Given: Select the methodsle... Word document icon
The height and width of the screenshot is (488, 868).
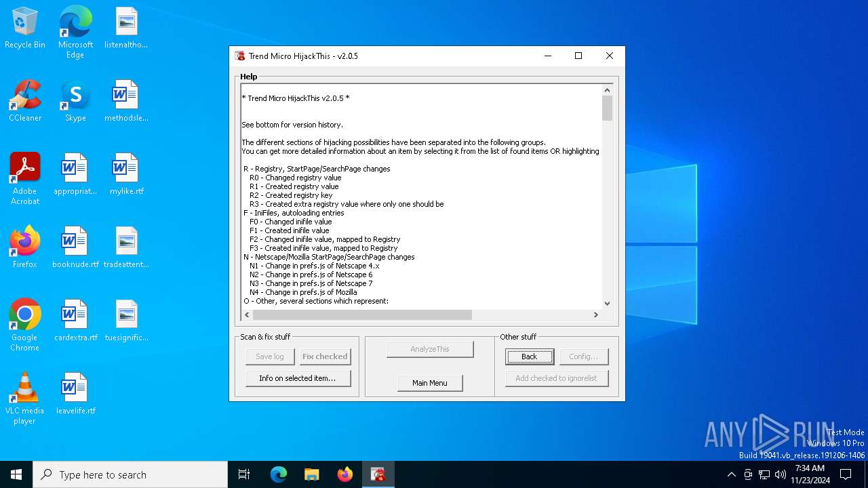Looking at the screenshot, I should [x=126, y=102].
